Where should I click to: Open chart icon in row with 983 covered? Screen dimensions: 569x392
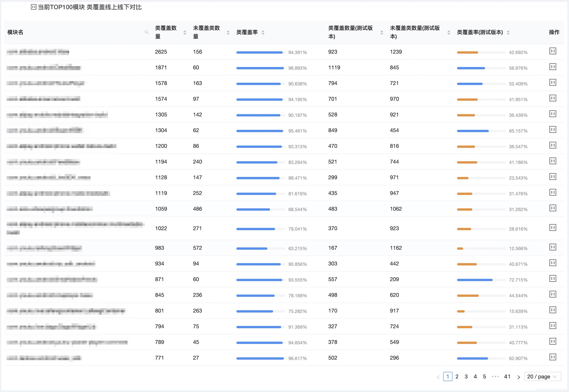coord(553,247)
